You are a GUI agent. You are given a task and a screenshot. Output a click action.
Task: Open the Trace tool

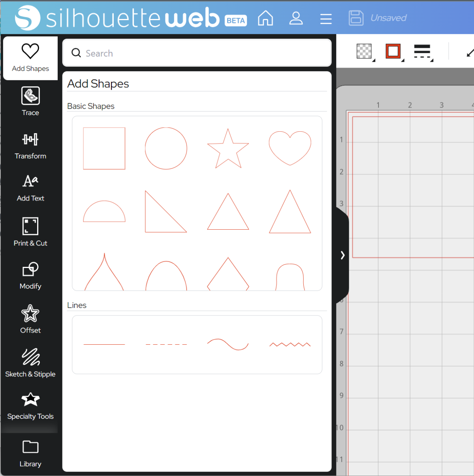(30, 102)
